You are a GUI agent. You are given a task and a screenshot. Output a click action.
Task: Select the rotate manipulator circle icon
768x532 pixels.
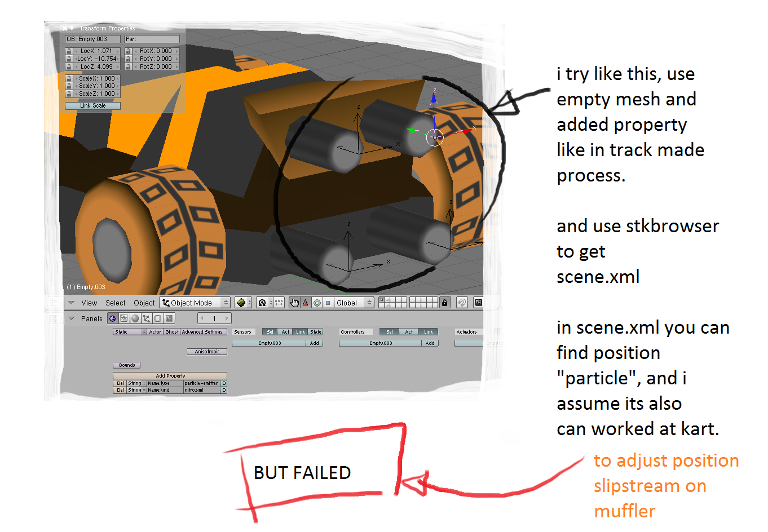click(x=317, y=303)
